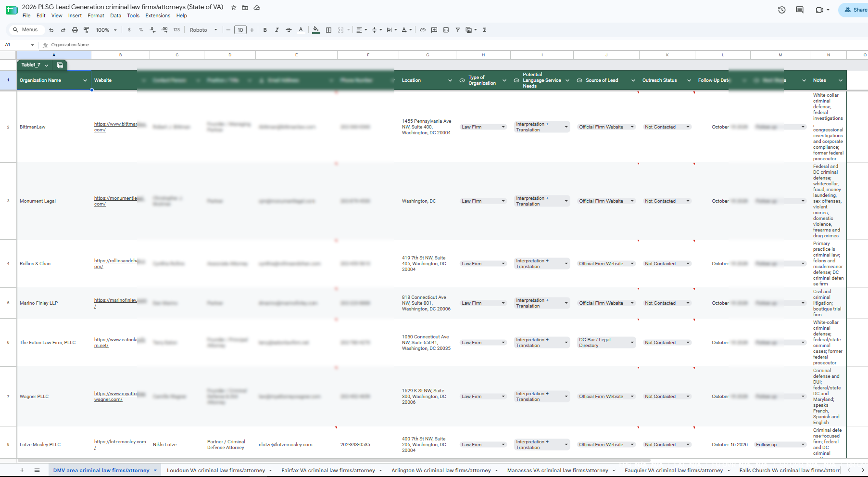Click the redo arrow in the toolbar

coord(63,30)
